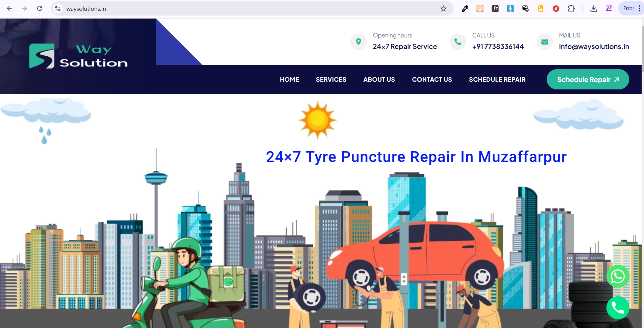This screenshot has width=644, height=328.
Task: Click the +91 7738336144 phone number
Action: (x=498, y=47)
